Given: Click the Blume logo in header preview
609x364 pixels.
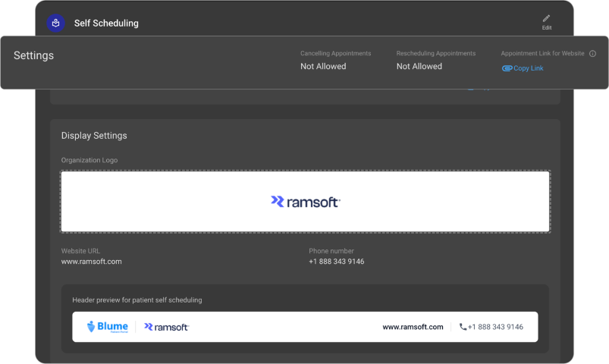Looking at the screenshot, I should pos(107,327).
